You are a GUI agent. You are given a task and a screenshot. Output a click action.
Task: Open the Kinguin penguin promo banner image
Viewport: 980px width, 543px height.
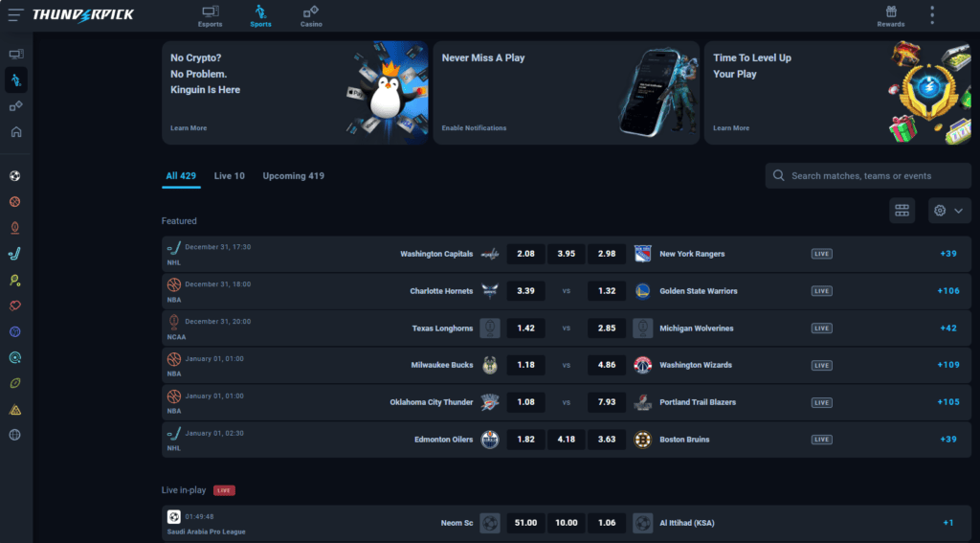tap(387, 93)
